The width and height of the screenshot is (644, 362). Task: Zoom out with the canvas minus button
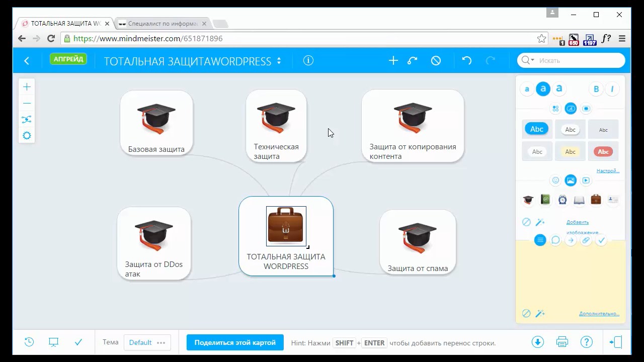tap(27, 103)
